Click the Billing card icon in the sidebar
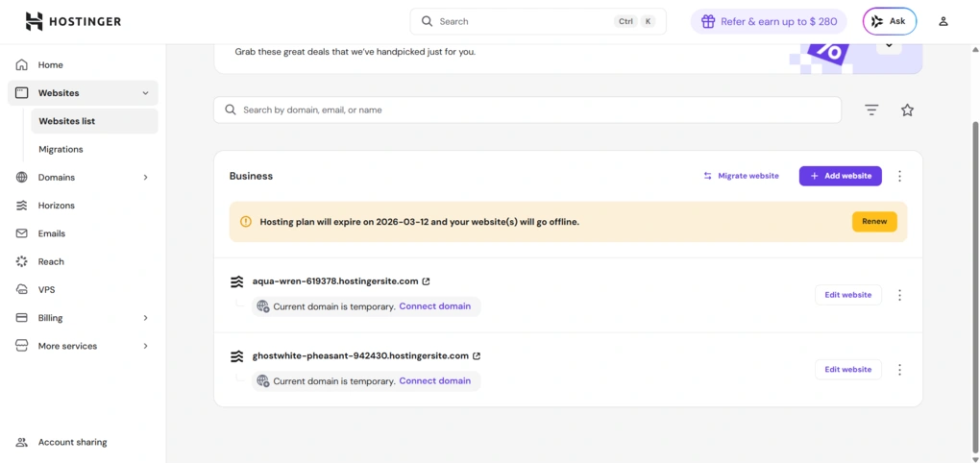Screen dimensions: 980x463 [22, 318]
